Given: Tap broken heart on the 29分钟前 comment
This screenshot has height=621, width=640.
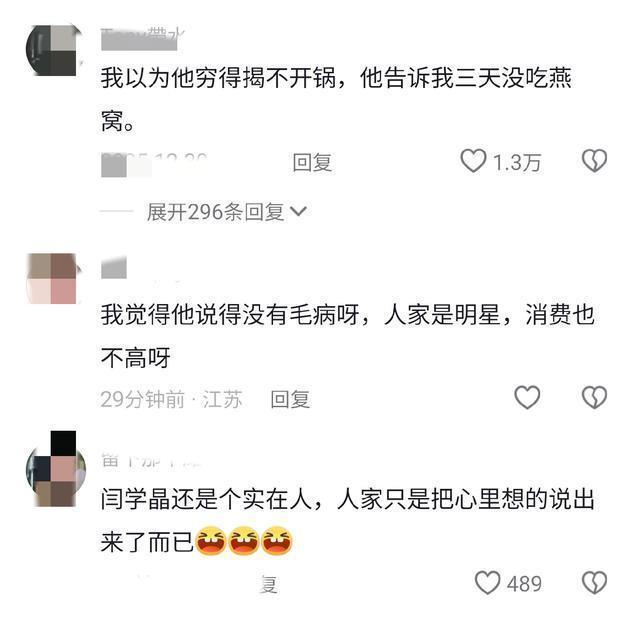Looking at the screenshot, I should click(x=594, y=397).
